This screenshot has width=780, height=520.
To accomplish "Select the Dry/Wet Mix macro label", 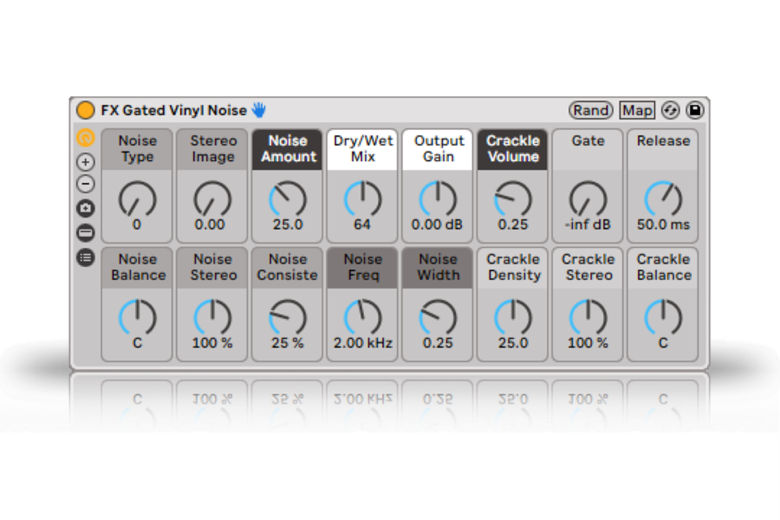I will [363, 149].
